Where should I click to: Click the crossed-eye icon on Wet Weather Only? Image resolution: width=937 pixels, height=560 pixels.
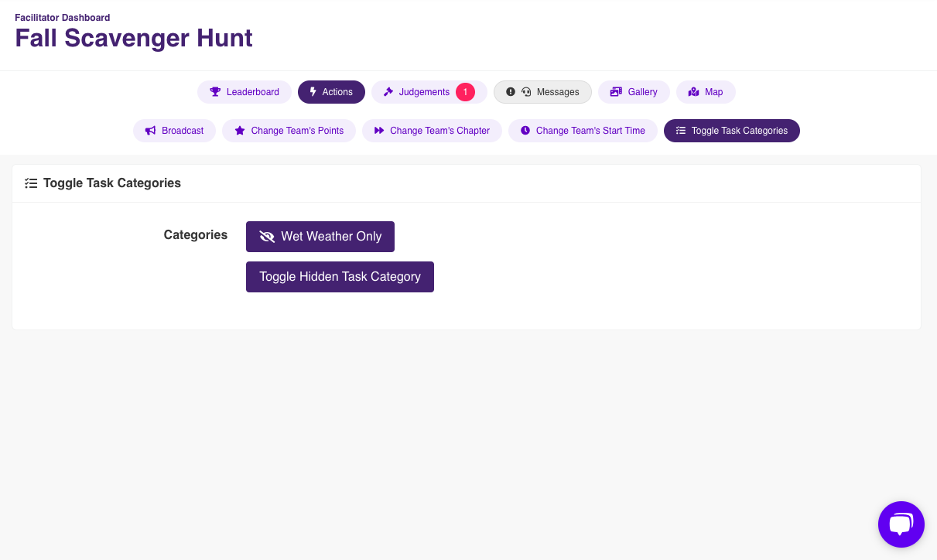point(267,237)
